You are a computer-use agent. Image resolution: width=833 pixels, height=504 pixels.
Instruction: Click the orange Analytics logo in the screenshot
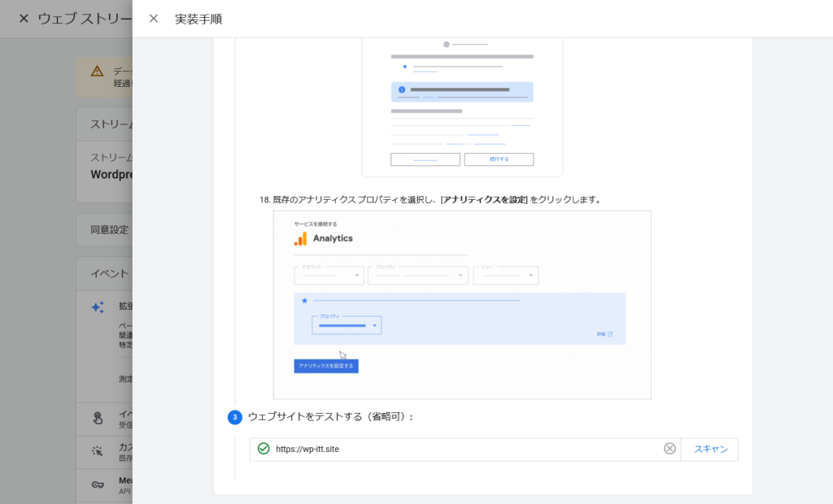pos(301,238)
